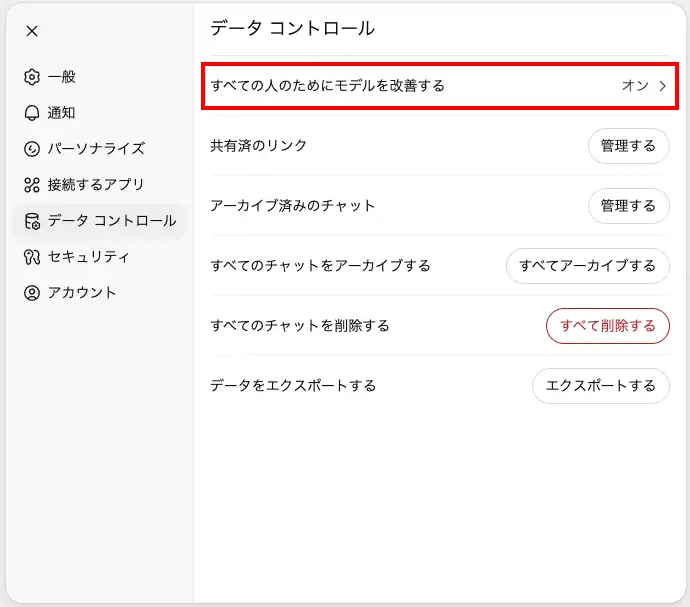
Task: Click the データ コントロール database icon
Action: tap(32, 221)
